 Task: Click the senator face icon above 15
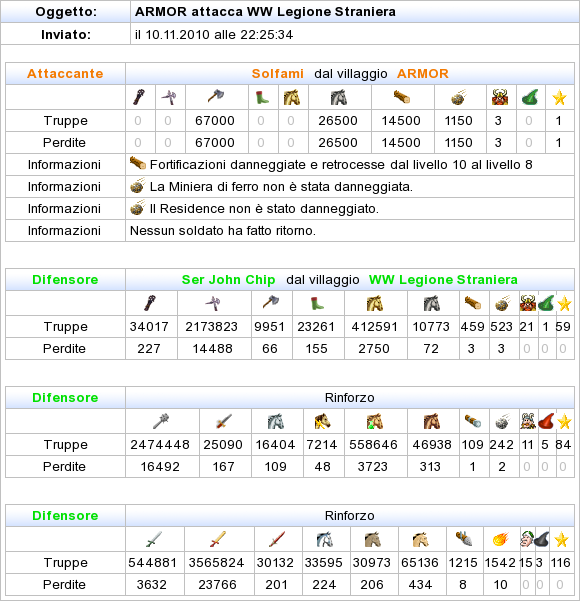click(x=527, y=539)
